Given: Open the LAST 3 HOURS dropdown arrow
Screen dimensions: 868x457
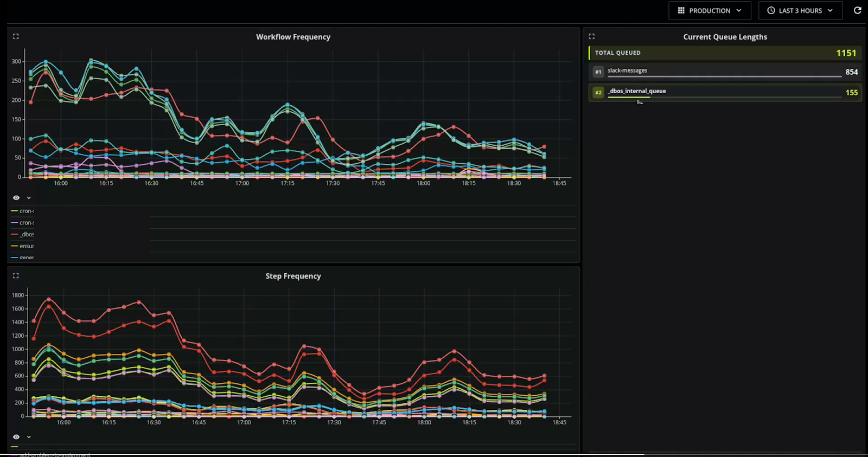Looking at the screenshot, I should 830,10.
